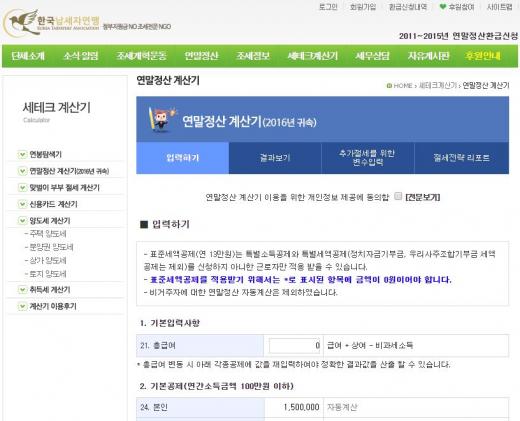Click the 총급여 amount input field
Viewport: 520px width, 421px height.
click(295, 346)
